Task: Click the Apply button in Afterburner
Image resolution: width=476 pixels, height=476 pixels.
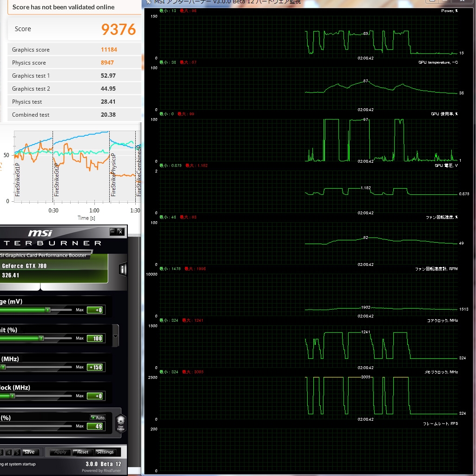Action: tap(60, 452)
